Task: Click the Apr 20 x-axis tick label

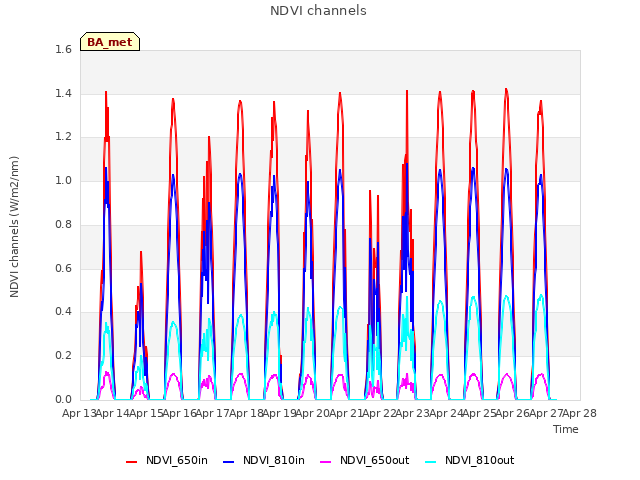Action: 313,413
